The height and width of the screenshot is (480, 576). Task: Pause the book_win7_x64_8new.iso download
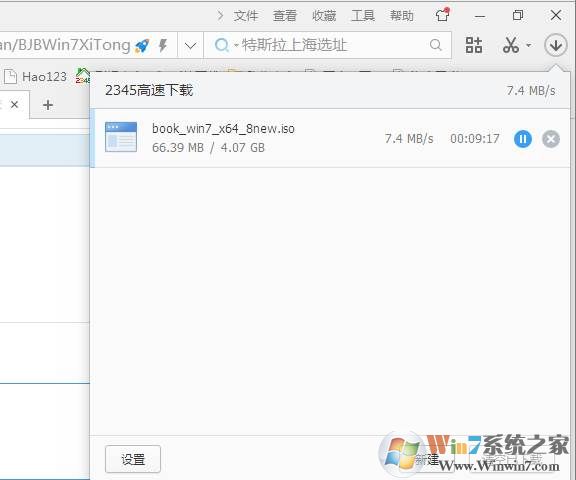(x=523, y=139)
